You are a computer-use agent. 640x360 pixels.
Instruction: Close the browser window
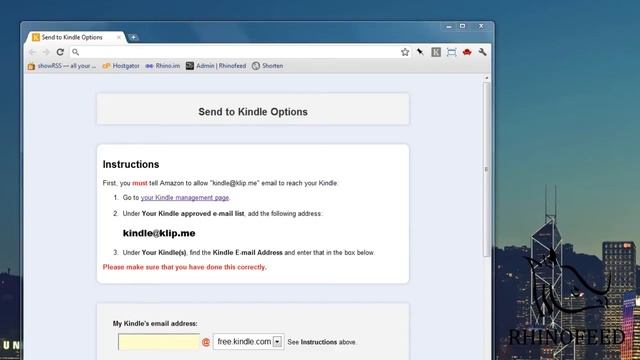point(481,26)
